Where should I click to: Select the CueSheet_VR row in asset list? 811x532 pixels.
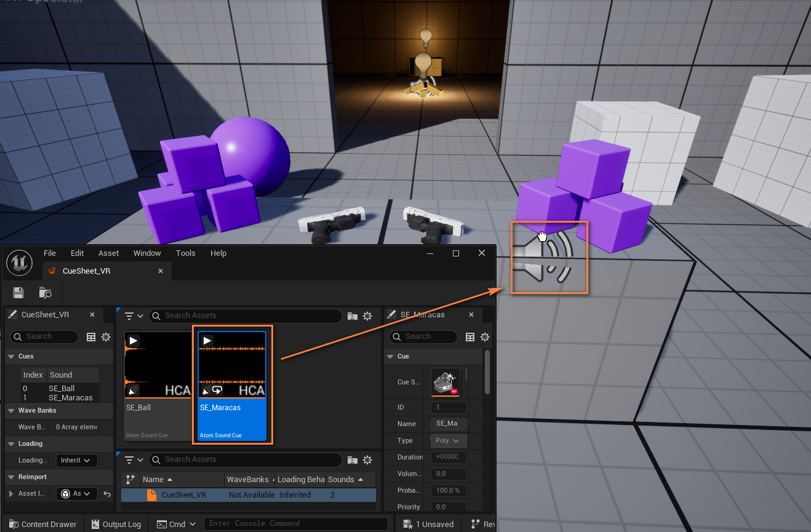pyautogui.click(x=249, y=495)
